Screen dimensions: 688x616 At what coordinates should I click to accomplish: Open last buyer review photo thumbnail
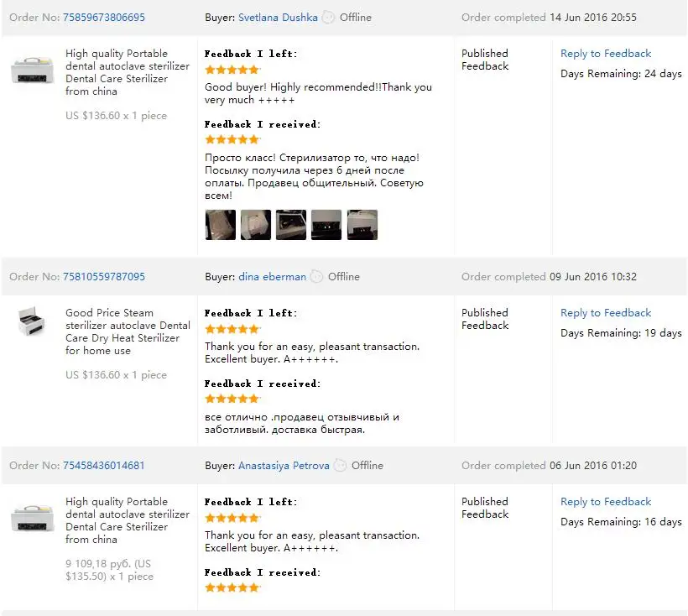pyautogui.click(x=362, y=225)
